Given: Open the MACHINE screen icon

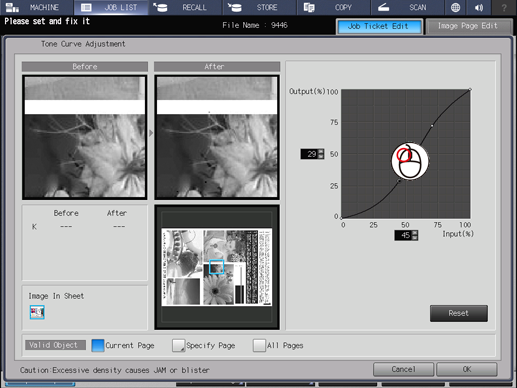Looking at the screenshot, I should (12, 7).
